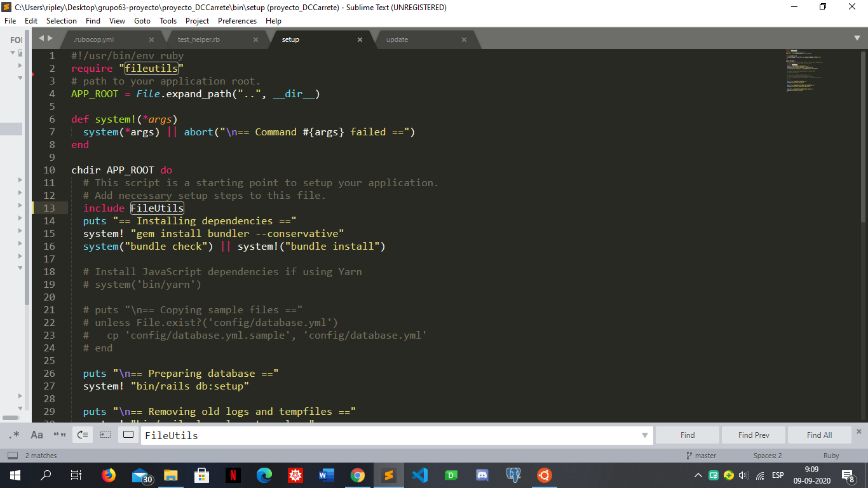Open the Preferences menu
Screen dimensions: 868x488
(237, 21)
